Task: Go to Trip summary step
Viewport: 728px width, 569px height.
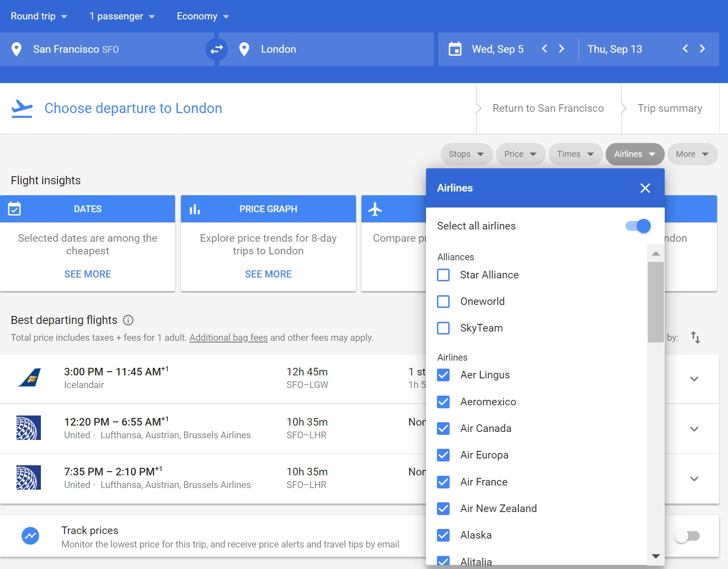Action: click(670, 108)
